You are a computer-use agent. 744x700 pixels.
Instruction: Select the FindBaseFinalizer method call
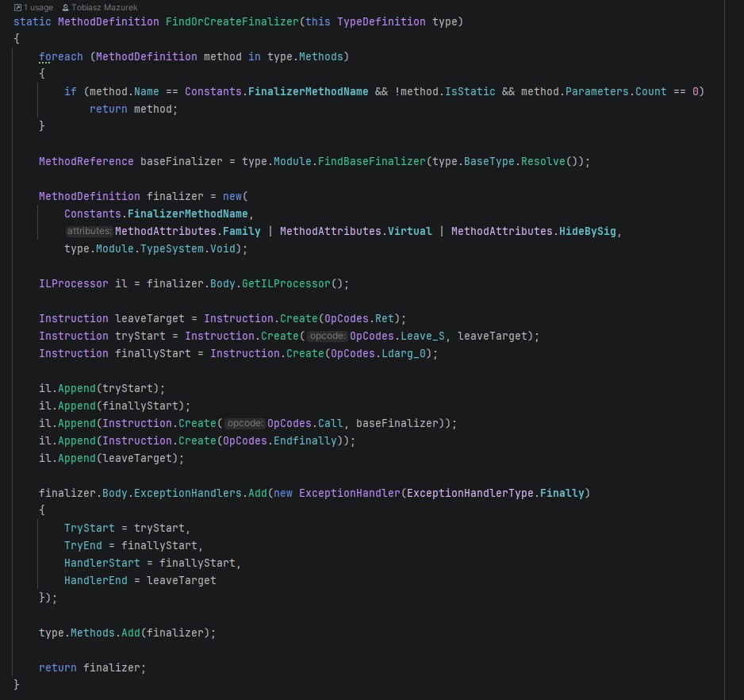(x=371, y=161)
